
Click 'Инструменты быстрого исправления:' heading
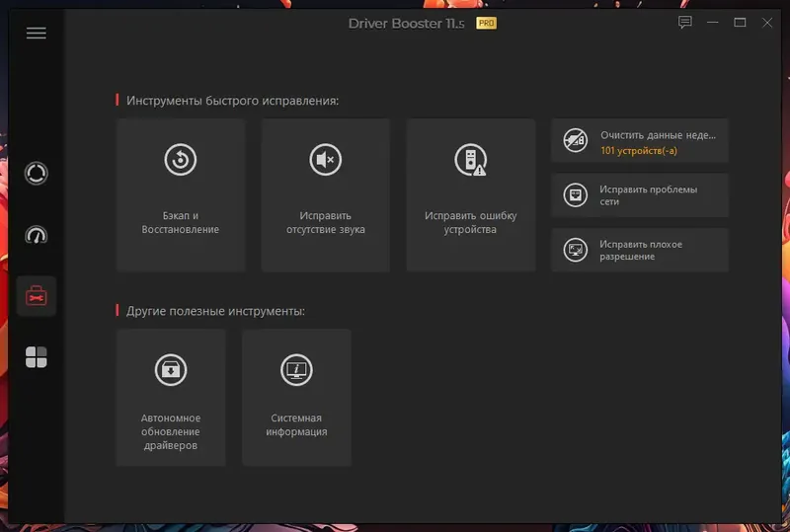point(232,101)
